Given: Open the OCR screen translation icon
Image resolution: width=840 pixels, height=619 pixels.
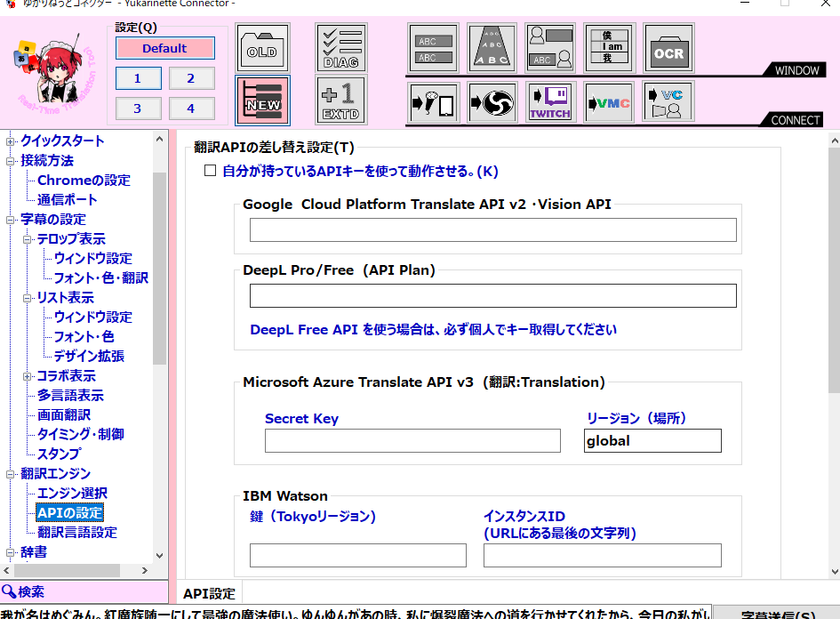Looking at the screenshot, I should pos(668,48).
